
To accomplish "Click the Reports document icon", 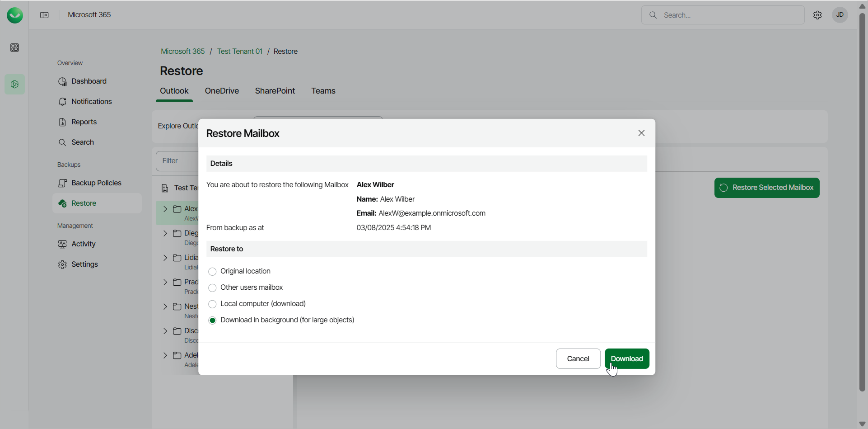I will click(x=62, y=122).
